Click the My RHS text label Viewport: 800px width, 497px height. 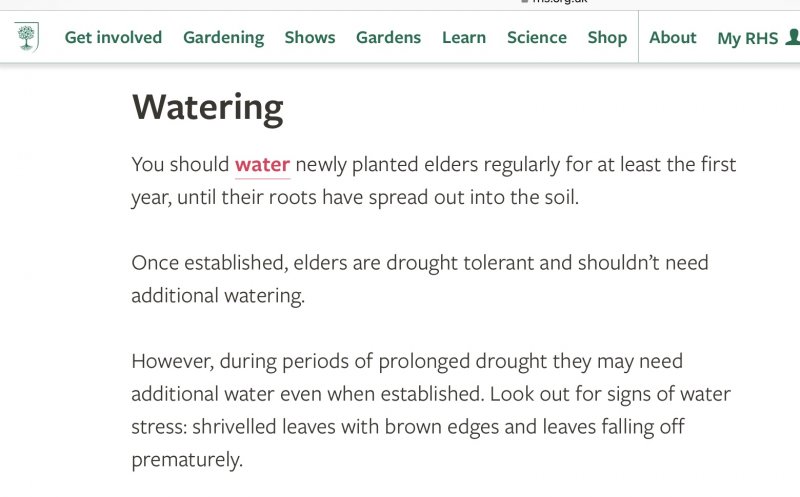747,39
